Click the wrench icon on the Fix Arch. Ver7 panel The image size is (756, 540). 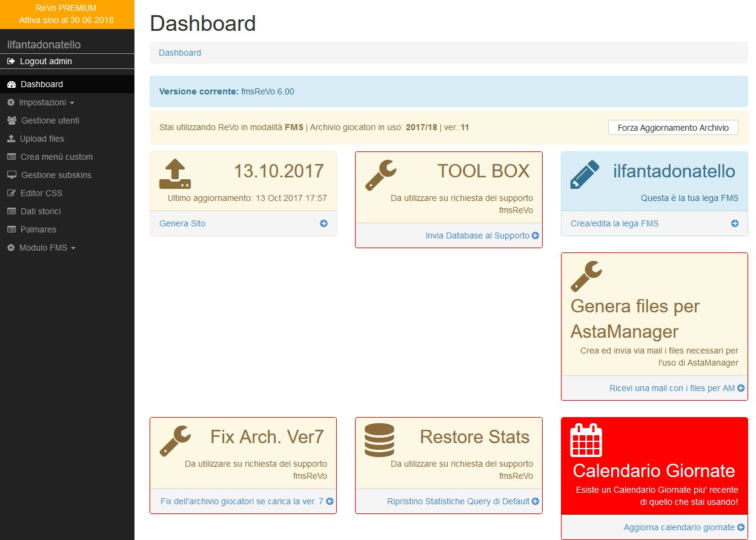(x=174, y=442)
